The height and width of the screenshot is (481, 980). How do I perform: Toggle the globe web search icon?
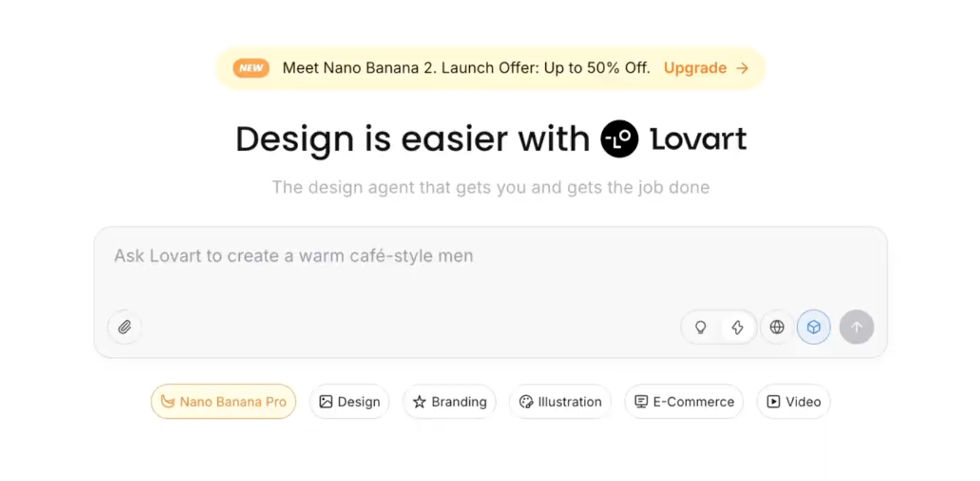pyautogui.click(x=777, y=327)
